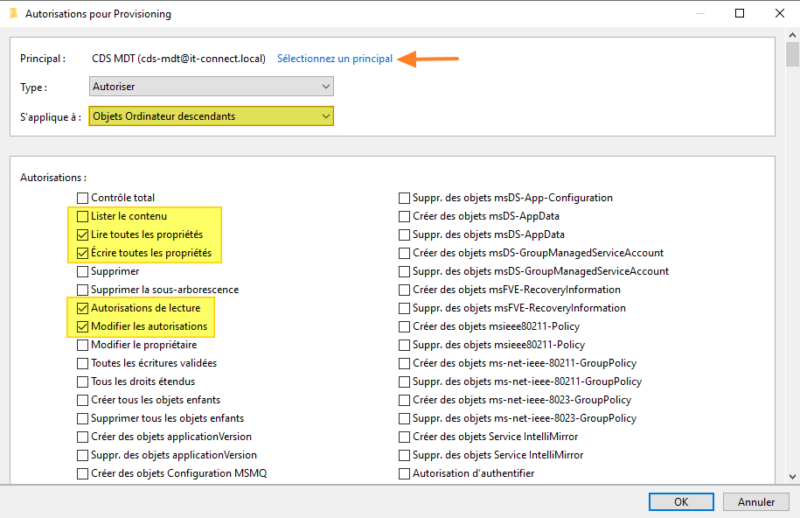Check 'Supprimer tous les objets enfants'
The width and height of the screenshot is (800, 518).
[83, 418]
